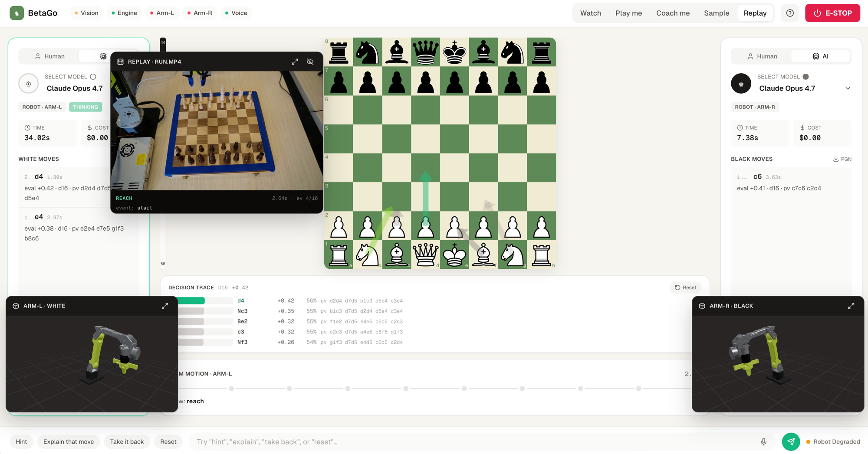The height and width of the screenshot is (454, 868).
Task: Click the black king avatar icon
Action: tap(741, 84)
